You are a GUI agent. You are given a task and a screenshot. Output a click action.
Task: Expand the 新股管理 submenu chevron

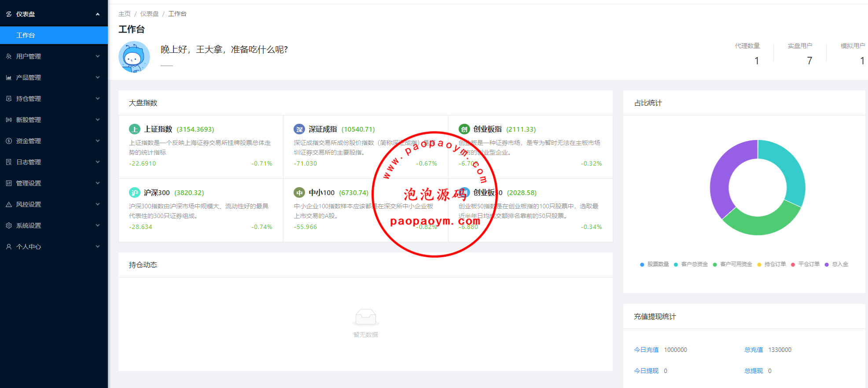click(98, 120)
